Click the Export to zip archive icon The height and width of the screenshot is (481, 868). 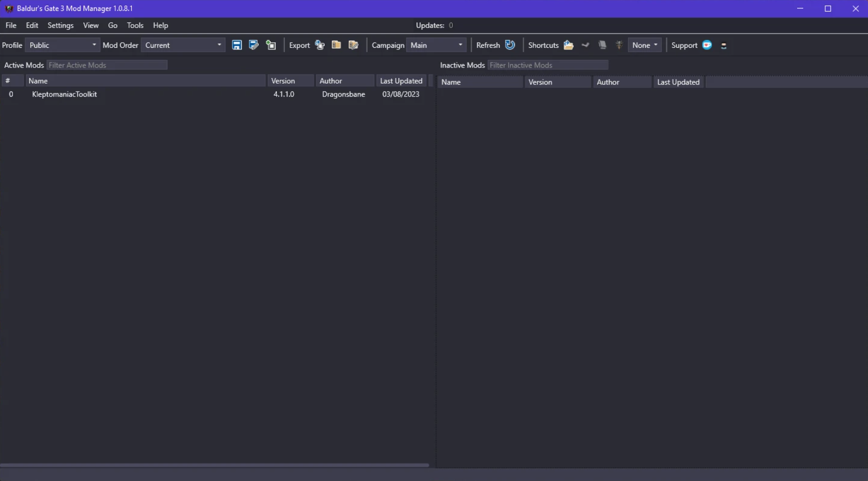click(x=336, y=45)
